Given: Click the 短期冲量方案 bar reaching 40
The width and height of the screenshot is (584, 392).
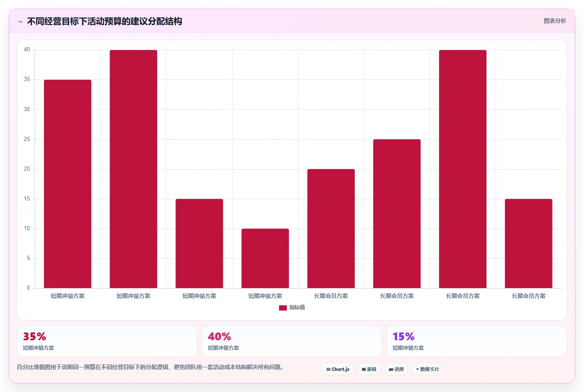Looking at the screenshot, I should pyautogui.click(x=133, y=169).
